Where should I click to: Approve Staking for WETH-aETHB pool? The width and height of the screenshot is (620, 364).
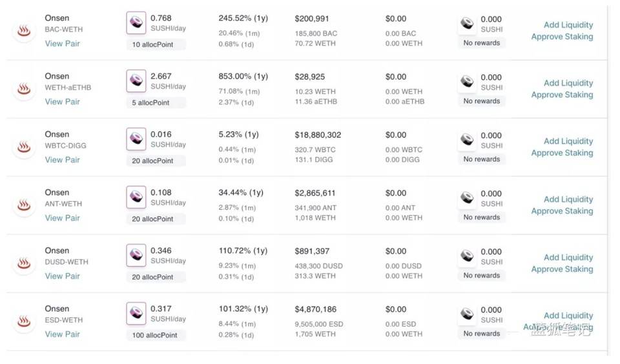tap(562, 95)
